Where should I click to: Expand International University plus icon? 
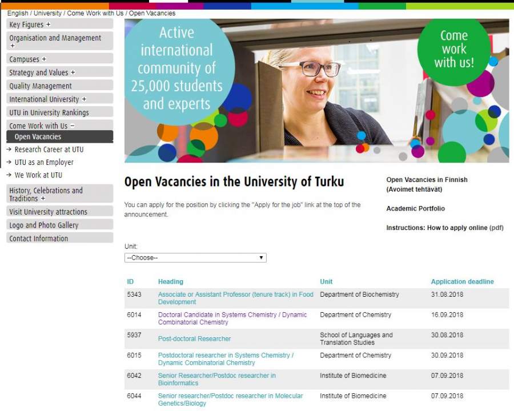tap(84, 99)
